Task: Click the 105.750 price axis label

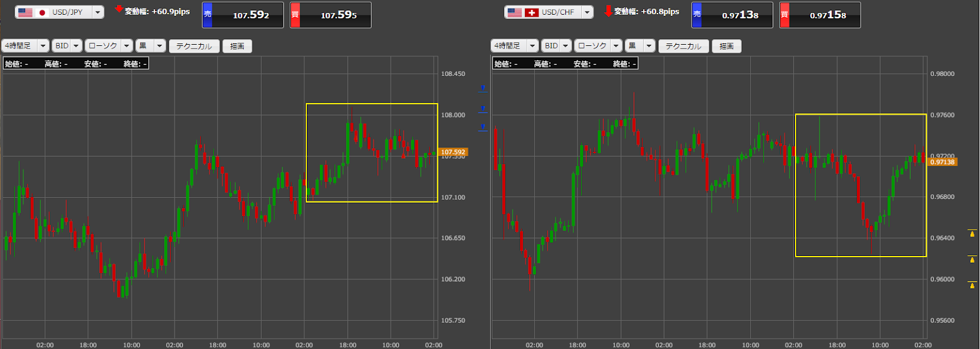Action: coord(453,320)
